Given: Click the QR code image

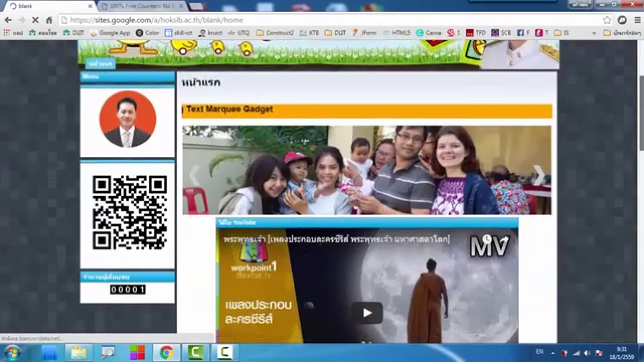Looking at the screenshot, I should pos(129,213).
